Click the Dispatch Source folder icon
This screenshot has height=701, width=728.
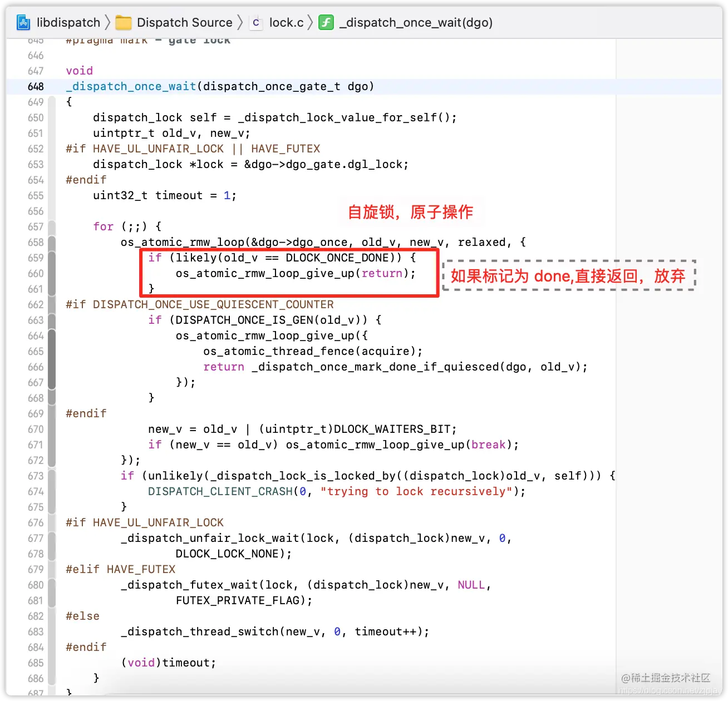pos(123,22)
